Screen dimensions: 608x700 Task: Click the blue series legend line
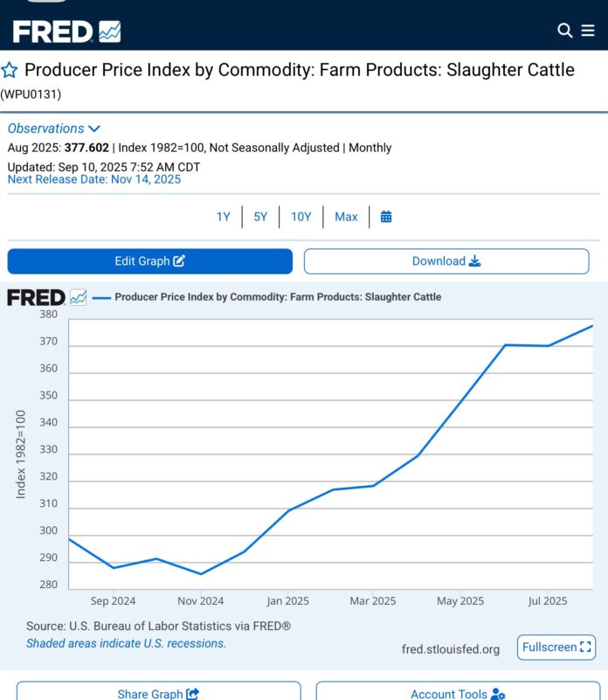(x=101, y=297)
